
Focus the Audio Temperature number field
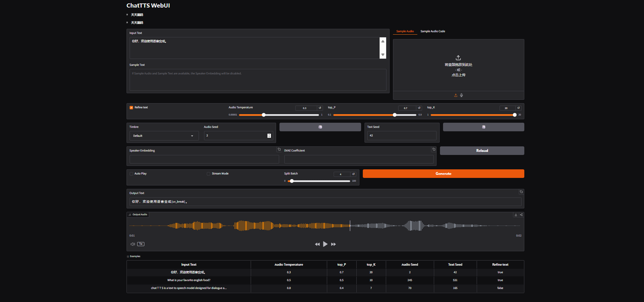point(306,108)
